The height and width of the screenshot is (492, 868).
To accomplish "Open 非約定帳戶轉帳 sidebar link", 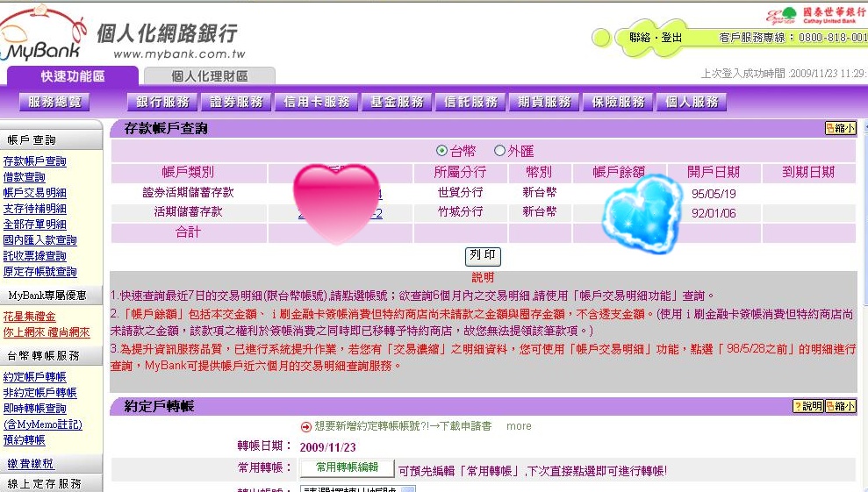I will (39, 392).
